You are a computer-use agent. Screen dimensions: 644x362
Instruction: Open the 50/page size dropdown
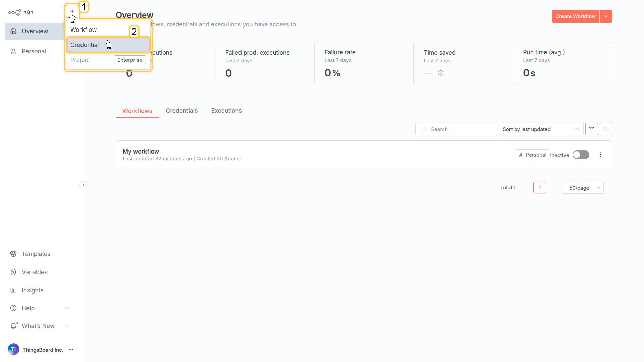583,188
